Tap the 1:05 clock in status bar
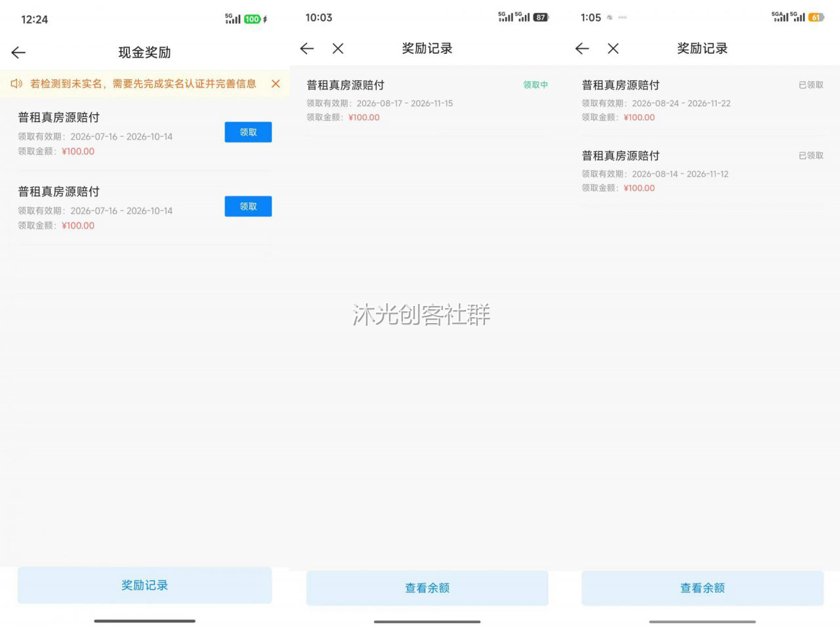Viewport: 840px width, 627px height. (591, 18)
